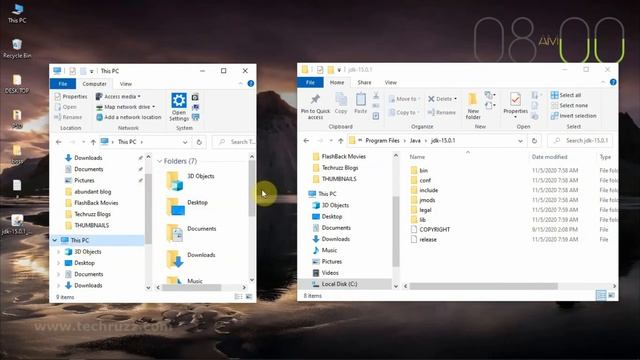
Task: Click Open Settings gear in This PC ribbon
Action: coord(179,107)
